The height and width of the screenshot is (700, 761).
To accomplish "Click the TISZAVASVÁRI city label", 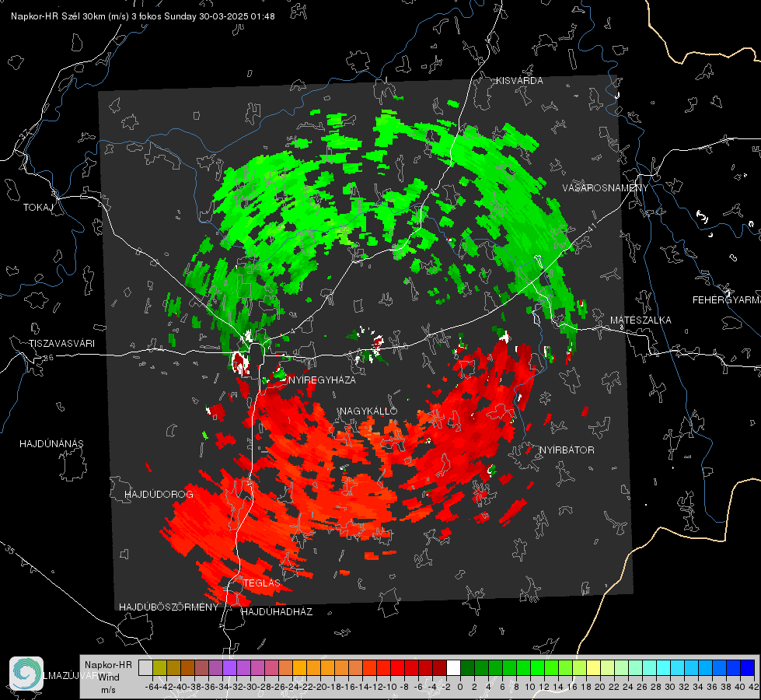I will (61, 344).
